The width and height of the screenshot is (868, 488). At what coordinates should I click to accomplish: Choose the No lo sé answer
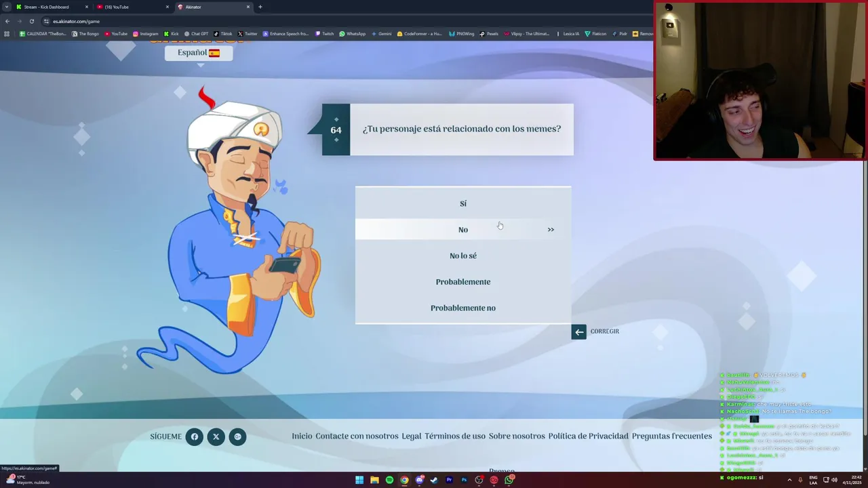coord(463,256)
